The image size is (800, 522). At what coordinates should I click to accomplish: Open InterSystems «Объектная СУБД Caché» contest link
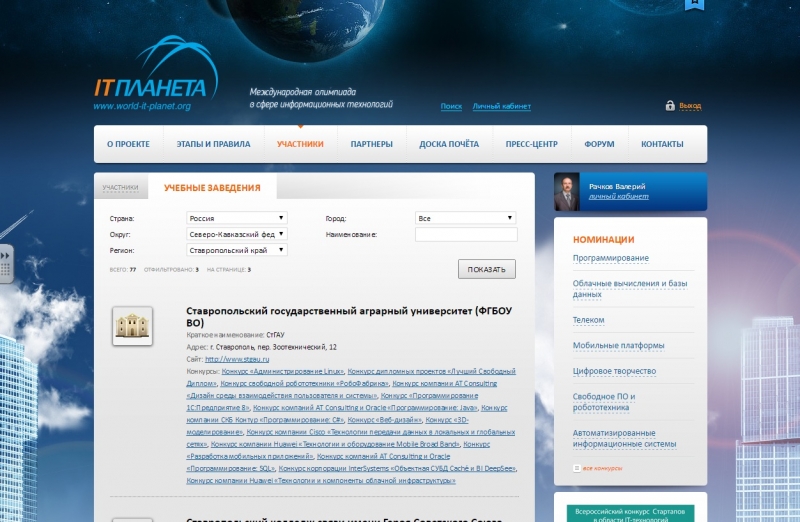397,468
